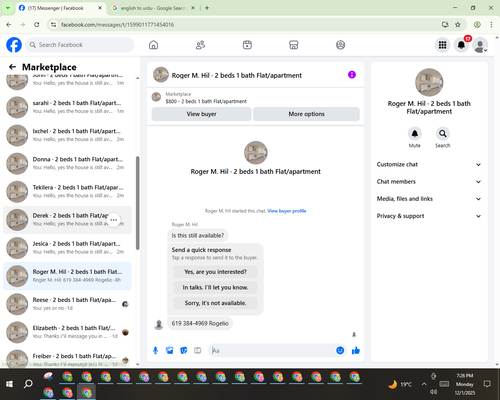The image size is (500, 400).
Task: Open a new browser tab
Action: 207,8
